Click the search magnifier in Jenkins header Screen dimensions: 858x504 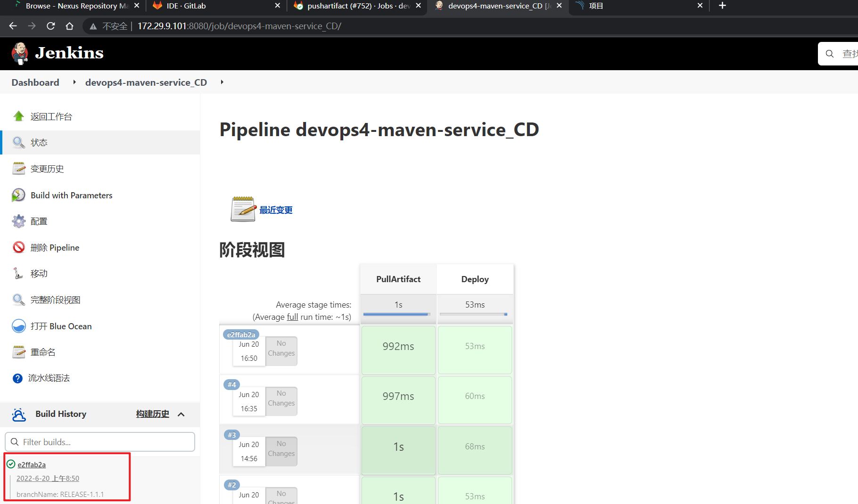tap(830, 54)
